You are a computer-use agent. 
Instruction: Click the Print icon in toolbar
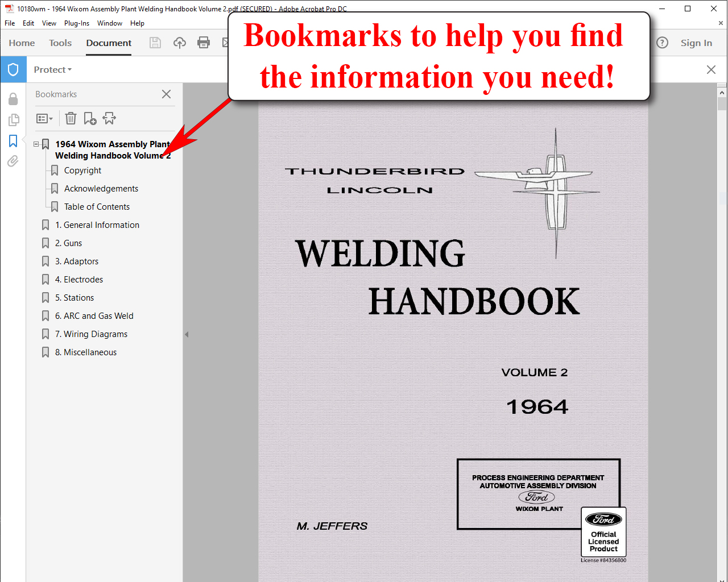click(x=204, y=43)
